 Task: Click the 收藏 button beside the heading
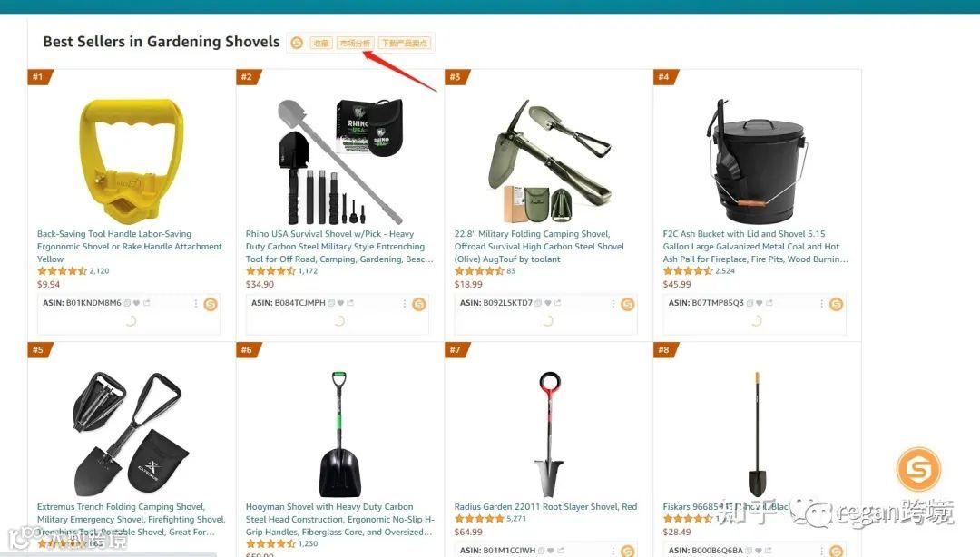pos(321,44)
